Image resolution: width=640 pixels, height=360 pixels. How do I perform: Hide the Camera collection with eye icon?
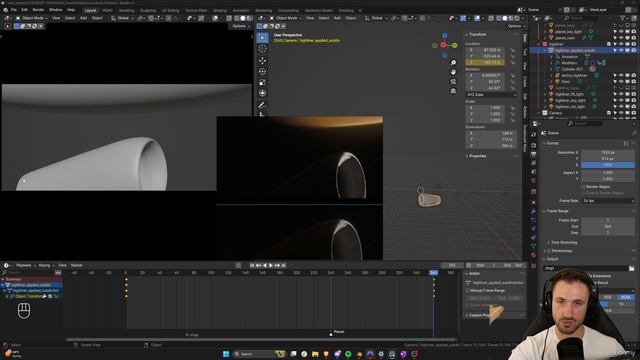621,113
